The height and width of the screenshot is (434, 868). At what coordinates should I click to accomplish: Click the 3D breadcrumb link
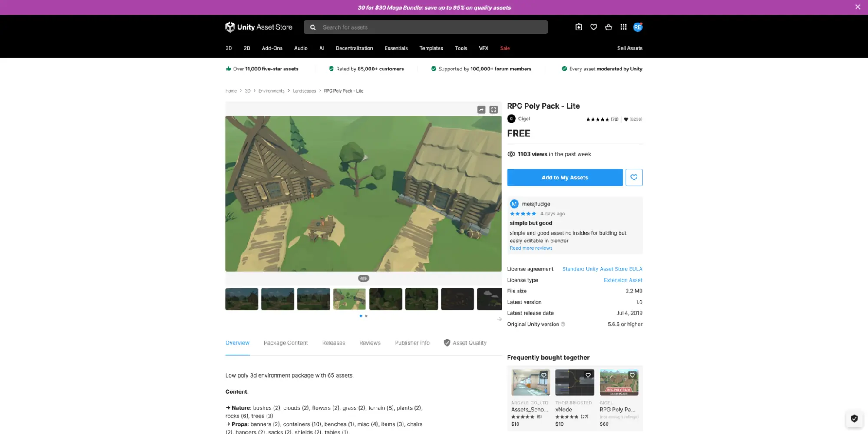click(248, 91)
